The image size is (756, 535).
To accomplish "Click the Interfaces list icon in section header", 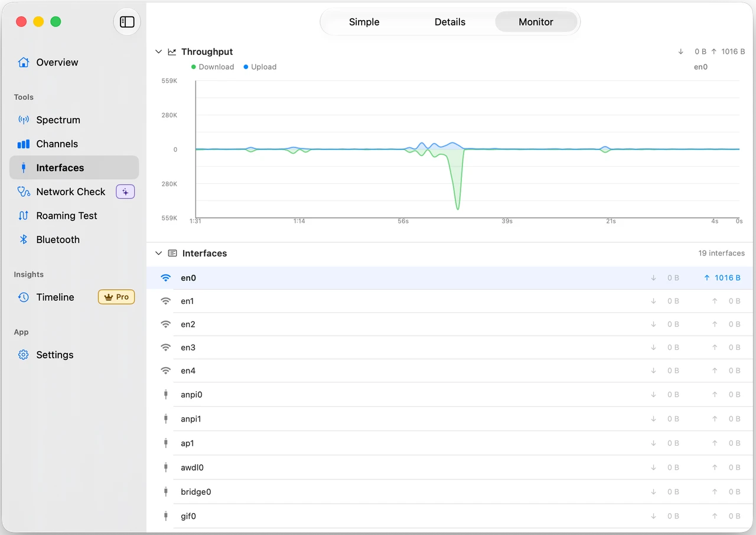I will coord(172,253).
